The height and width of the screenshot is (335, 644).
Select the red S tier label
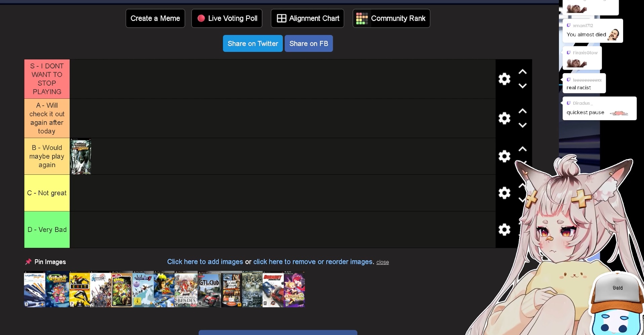coord(47,79)
